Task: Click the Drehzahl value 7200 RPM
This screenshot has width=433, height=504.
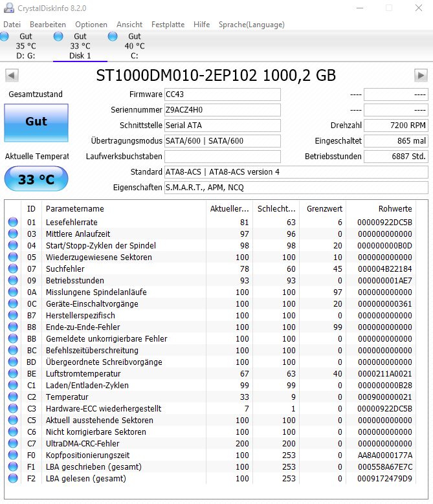Action: point(396,126)
